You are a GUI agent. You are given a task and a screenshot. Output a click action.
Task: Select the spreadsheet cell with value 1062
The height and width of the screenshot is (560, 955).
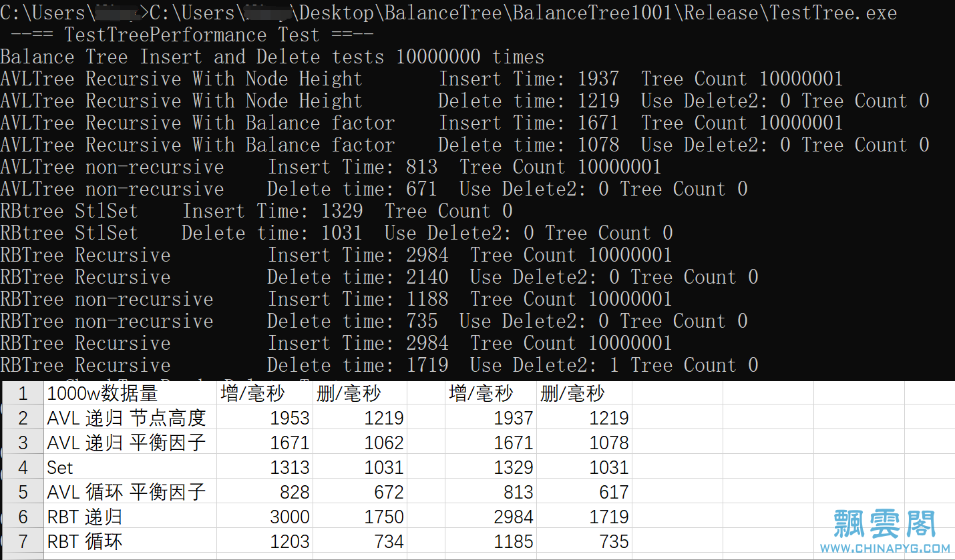point(360,443)
